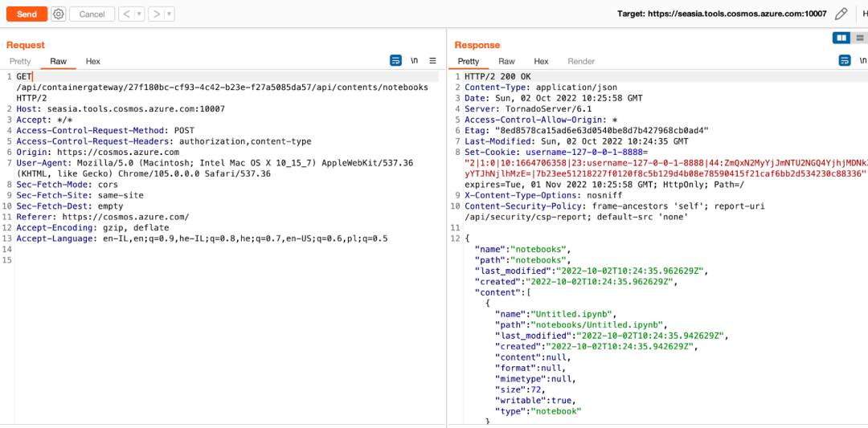Viewport: 868px width, 428px height.
Task: Go back to previous request arrow
Action: coord(126,14)
